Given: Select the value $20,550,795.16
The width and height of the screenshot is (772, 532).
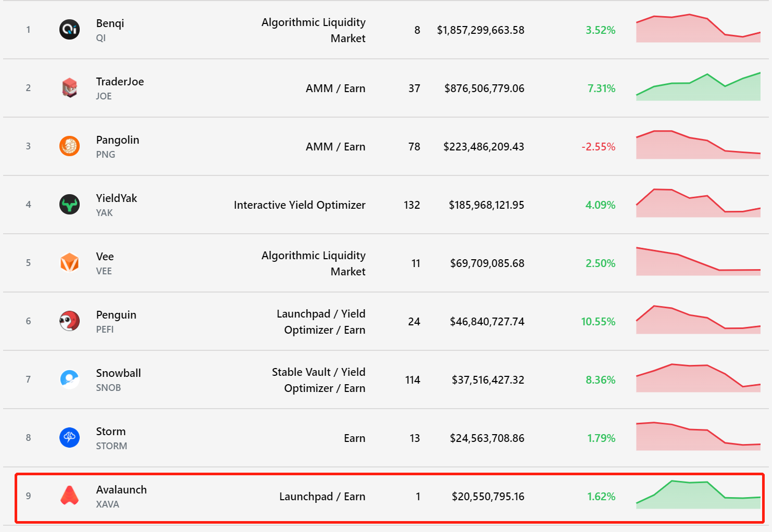Looking at the screenshot, I should click(488, 497).
